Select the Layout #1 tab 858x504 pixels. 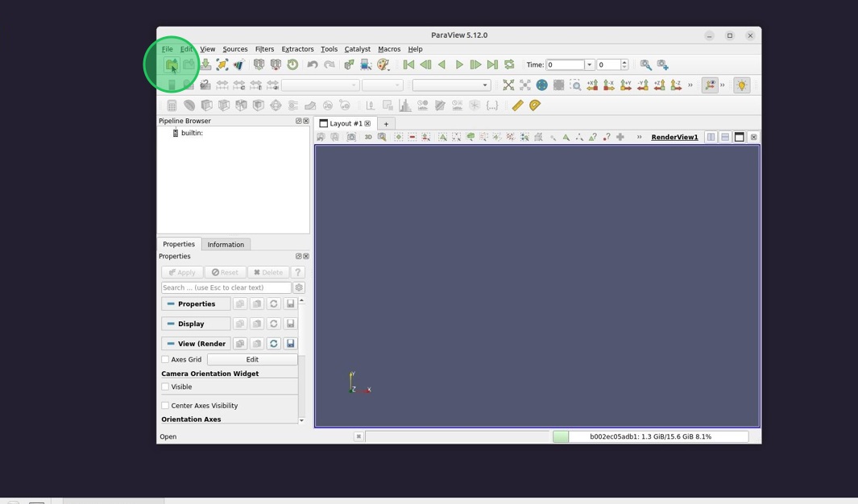tap(346, 123)
